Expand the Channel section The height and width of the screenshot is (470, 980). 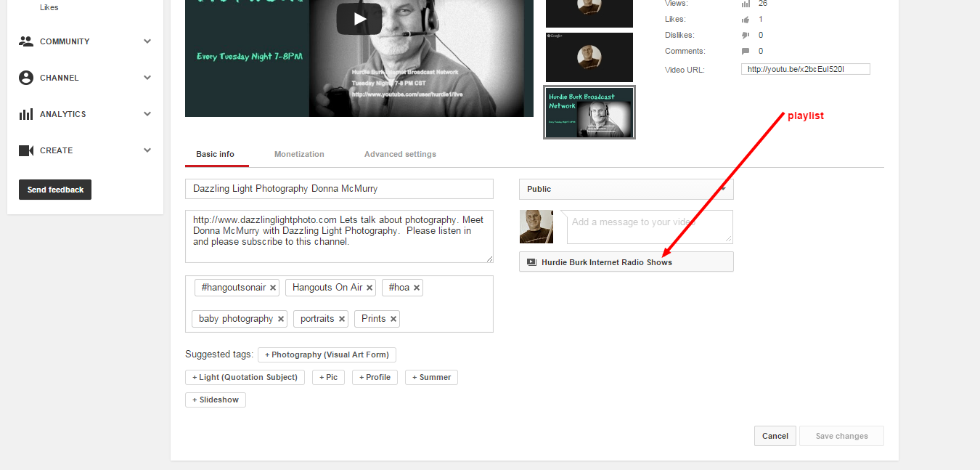point(147,78)
